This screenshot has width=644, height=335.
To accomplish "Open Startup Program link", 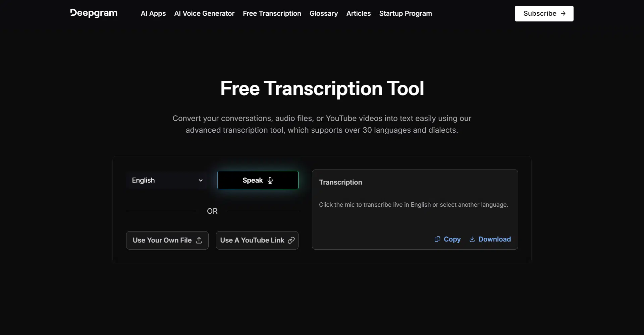I will [x=405, y=13].
